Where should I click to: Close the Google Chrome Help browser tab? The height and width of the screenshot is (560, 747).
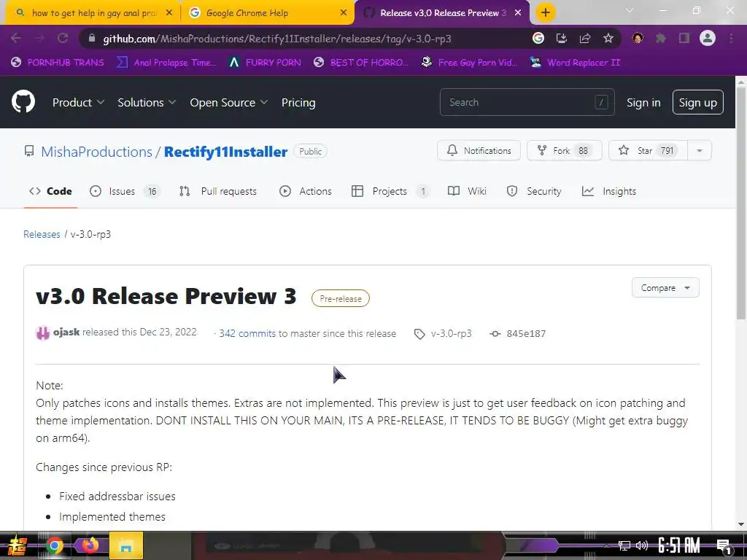[344, 13]
